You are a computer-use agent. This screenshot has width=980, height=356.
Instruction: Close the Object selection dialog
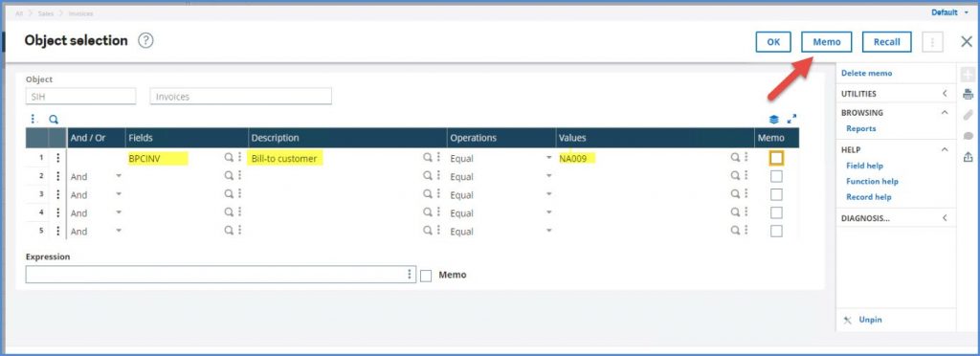(x=967, y=42)
